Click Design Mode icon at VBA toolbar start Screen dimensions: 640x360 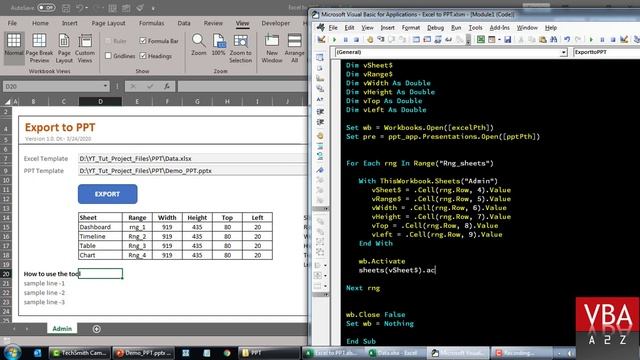321,40
